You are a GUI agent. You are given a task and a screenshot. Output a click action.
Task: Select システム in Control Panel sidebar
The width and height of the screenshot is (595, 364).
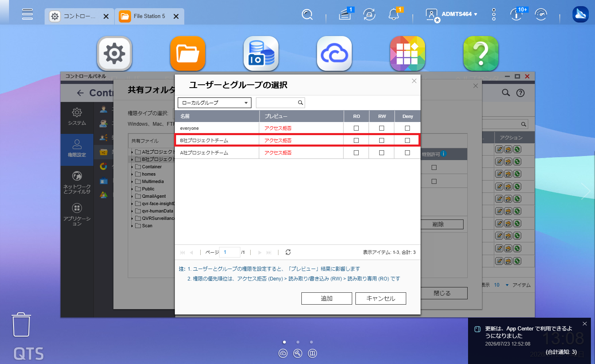pyautogui.click(x=77, y=117)
